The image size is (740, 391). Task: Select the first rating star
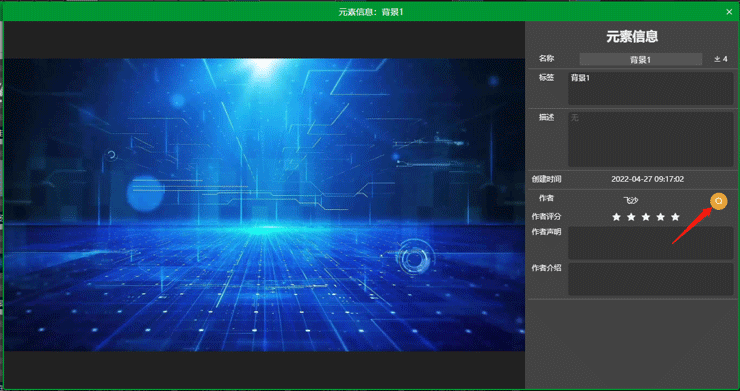[x=616, y=217]
